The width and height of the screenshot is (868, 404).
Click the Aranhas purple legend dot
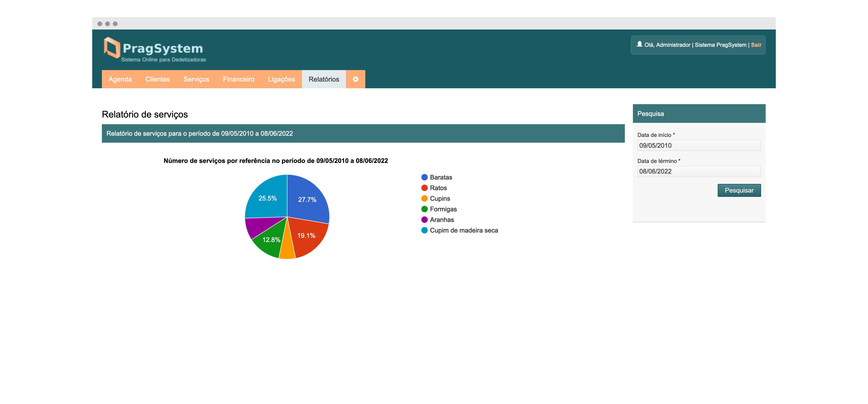424,220
